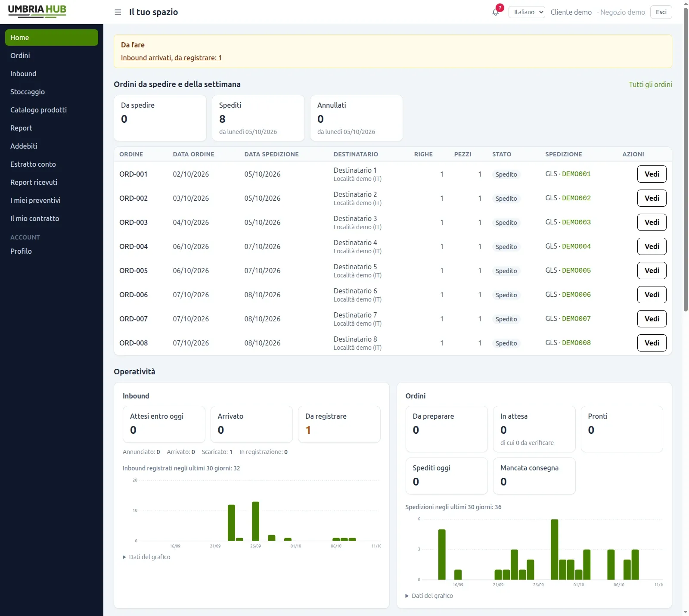Screen dimensions: 689x616
Task: Open Il mio contratto
Action: click(52, 218)
